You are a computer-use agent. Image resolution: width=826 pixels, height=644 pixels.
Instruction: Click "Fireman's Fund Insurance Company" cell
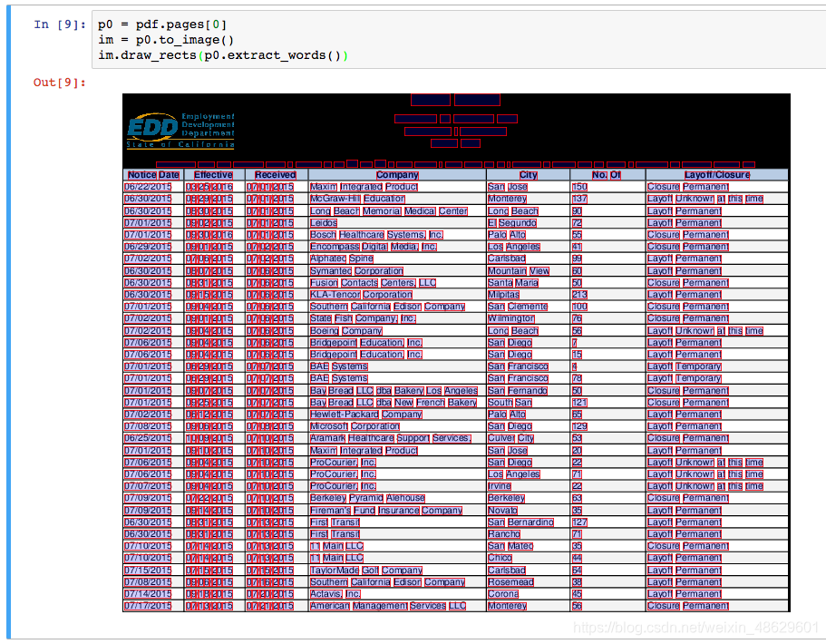click(x=386, y=510)
